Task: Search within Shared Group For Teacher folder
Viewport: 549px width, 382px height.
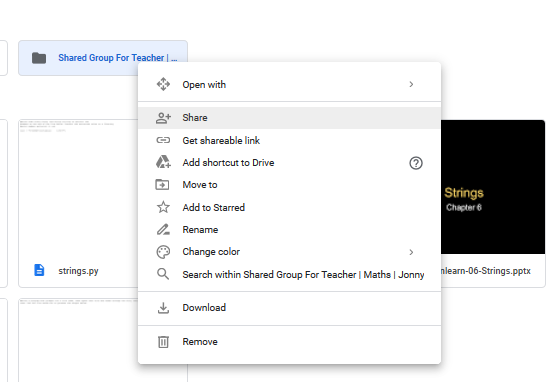Action: point(290,275)
